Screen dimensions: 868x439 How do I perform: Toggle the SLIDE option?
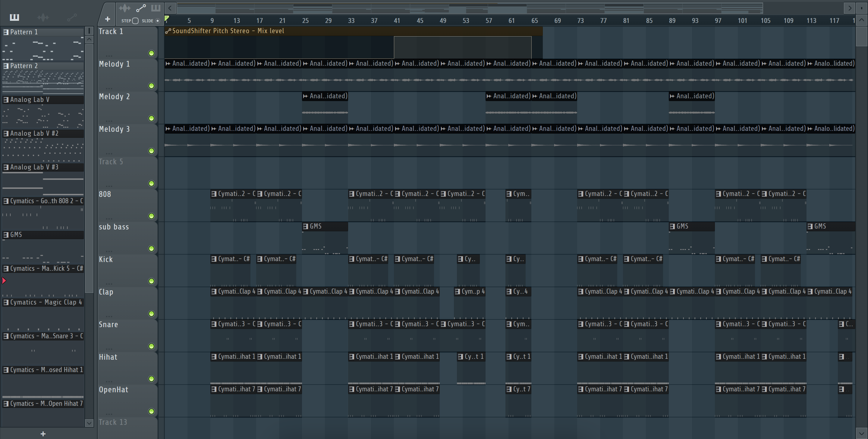pyautogui.click(x=157, y=21)
